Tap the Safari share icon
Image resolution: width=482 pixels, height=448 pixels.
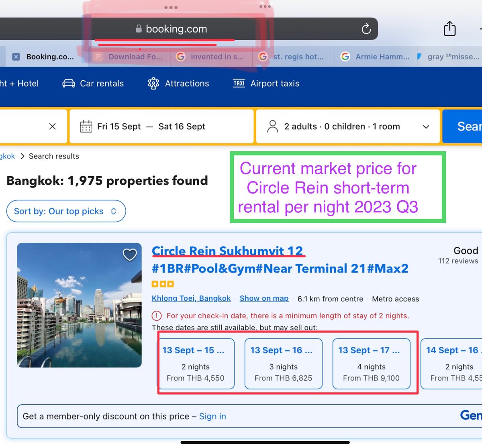[x=449, y=29]
